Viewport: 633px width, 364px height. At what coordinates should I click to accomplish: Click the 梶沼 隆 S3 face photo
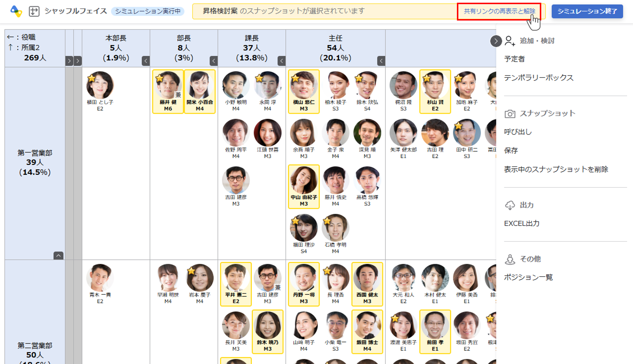(403, 85)
